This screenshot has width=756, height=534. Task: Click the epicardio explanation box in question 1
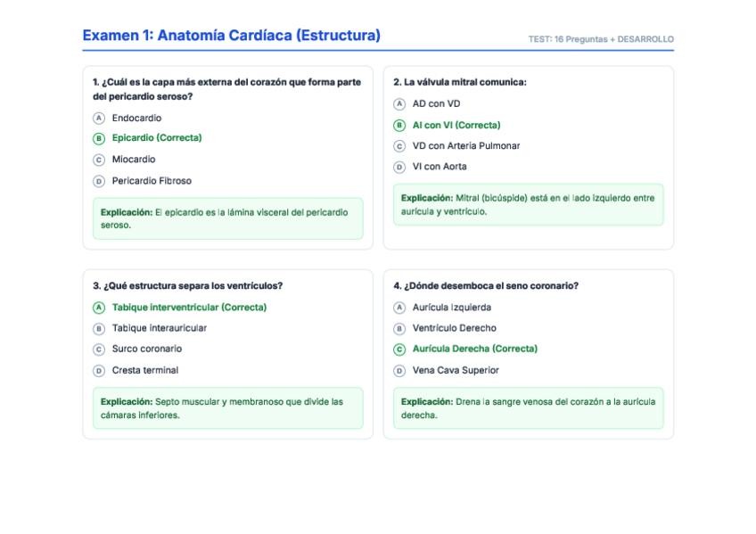click(227, 218)
